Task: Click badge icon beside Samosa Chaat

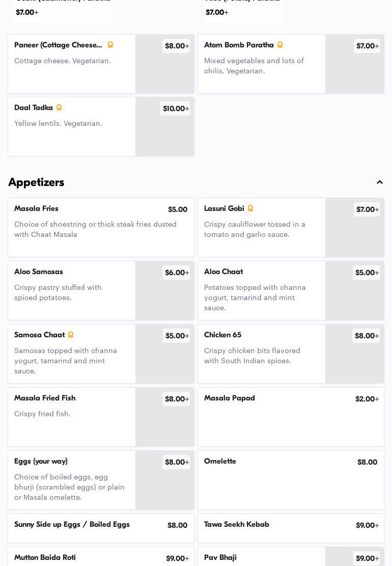Action: click(71, 335)
